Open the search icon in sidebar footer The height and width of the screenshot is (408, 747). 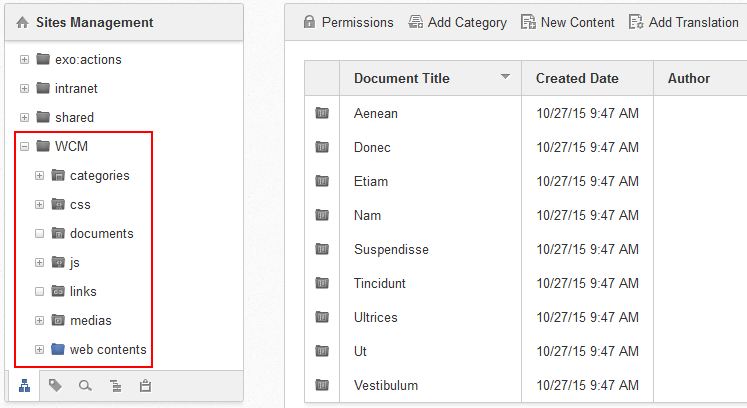[85, 386]
